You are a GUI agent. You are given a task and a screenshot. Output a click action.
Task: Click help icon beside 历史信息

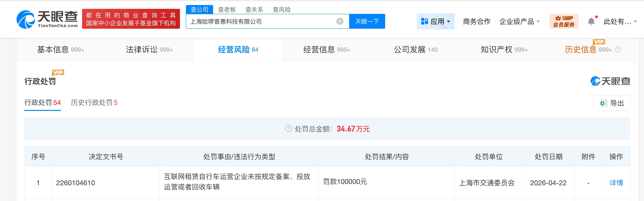pos(618,49)
